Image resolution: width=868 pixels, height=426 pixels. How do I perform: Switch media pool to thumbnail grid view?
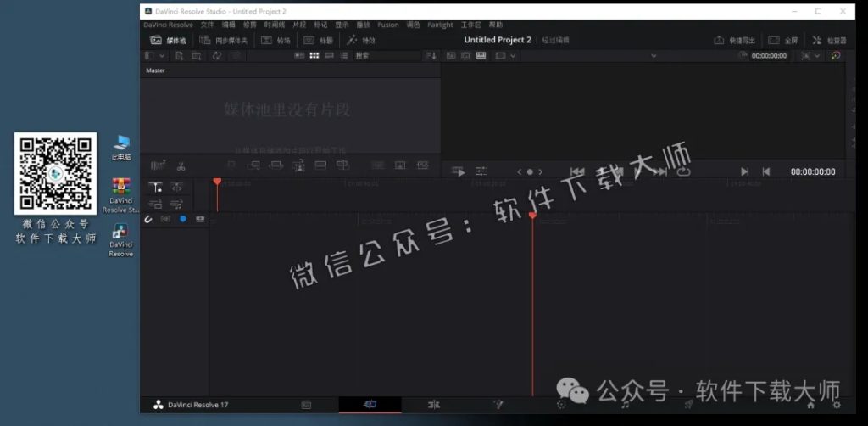[x=314, y=55]
